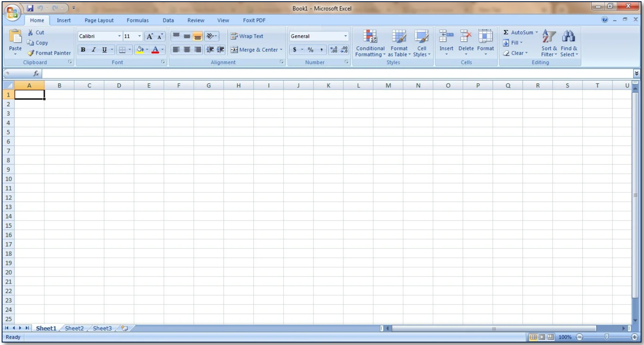Expand the General number format dropdown
Viewport: 644px width, 345px height.
pos(345,36)
